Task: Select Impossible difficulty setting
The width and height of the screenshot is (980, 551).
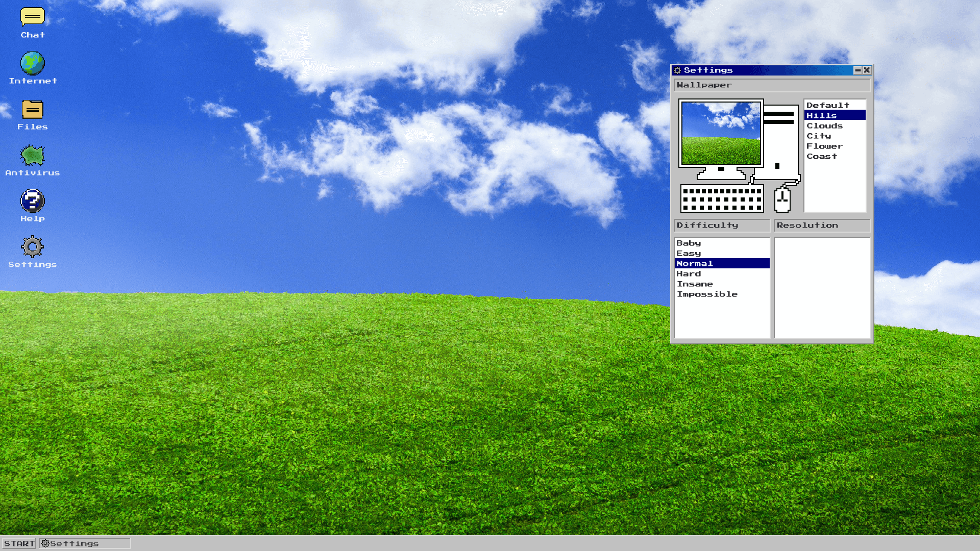Action: (707, 293)
